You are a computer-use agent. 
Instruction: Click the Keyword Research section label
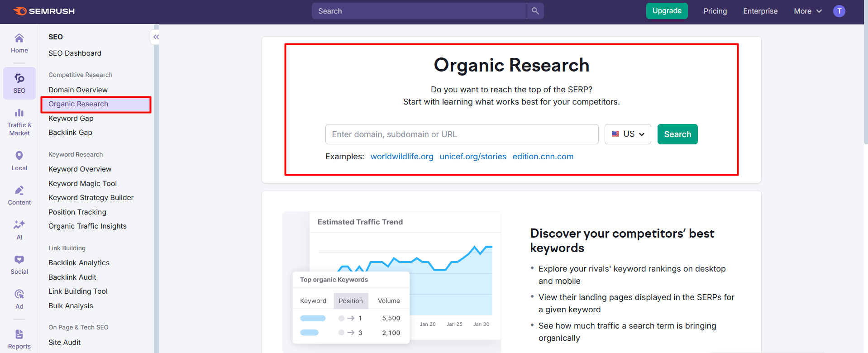pos(76,155)
